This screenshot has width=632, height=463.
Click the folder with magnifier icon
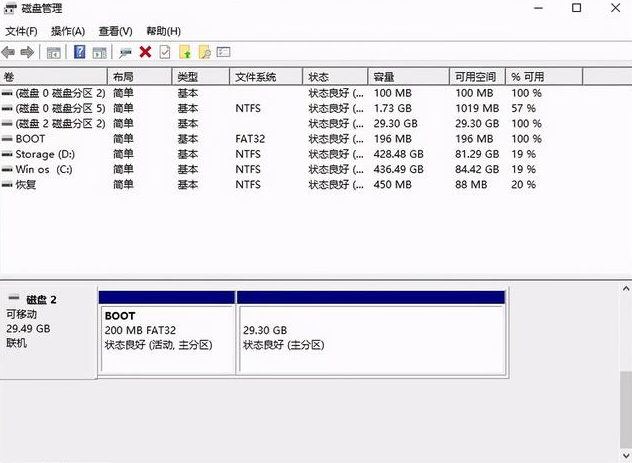pos(205,52)
